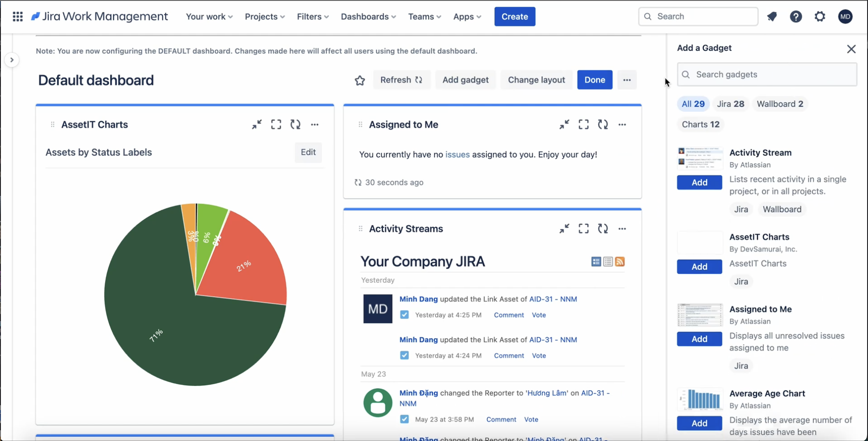Switch Activity Streams to full view icon
The height and width of the screenshot is (441, 868).
596,262
